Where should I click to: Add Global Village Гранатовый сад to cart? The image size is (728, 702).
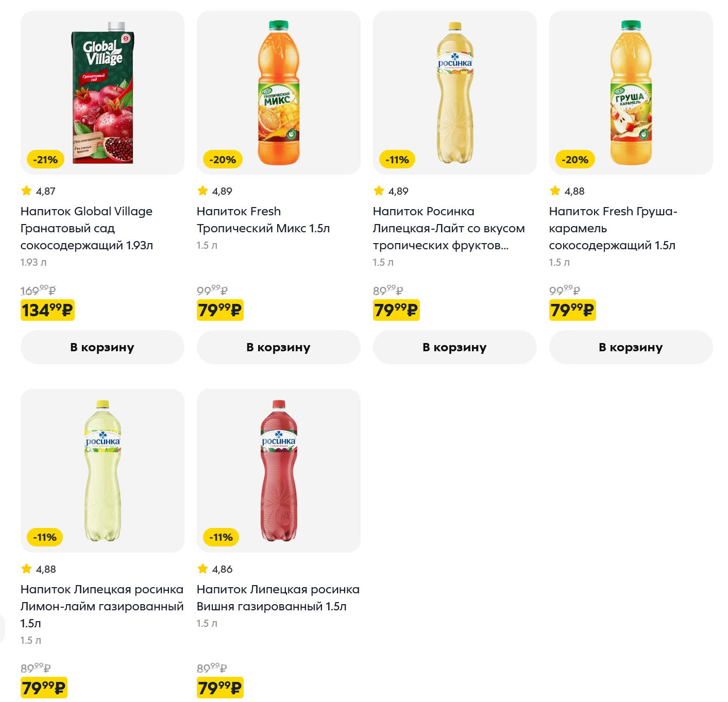[x=102, y=347]
